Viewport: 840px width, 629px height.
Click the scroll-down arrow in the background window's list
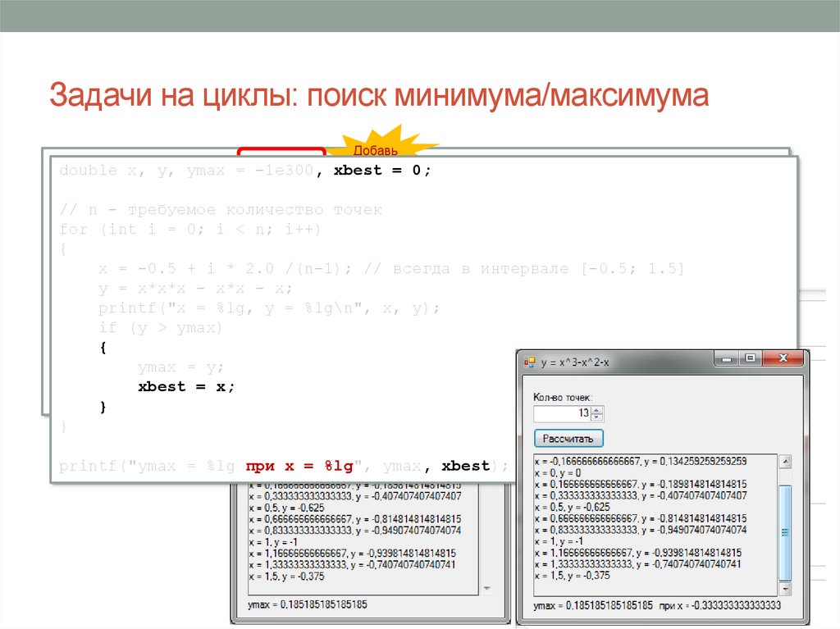[486, 589]
